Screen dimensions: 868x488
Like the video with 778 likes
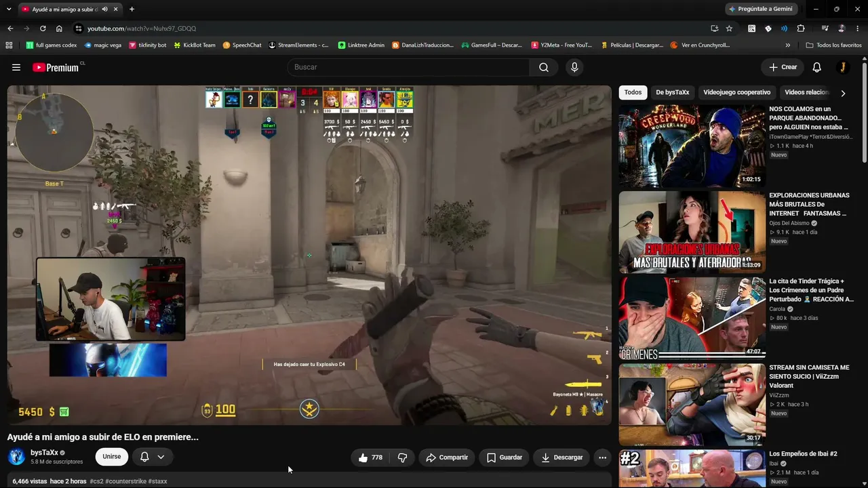click(370, 457)
